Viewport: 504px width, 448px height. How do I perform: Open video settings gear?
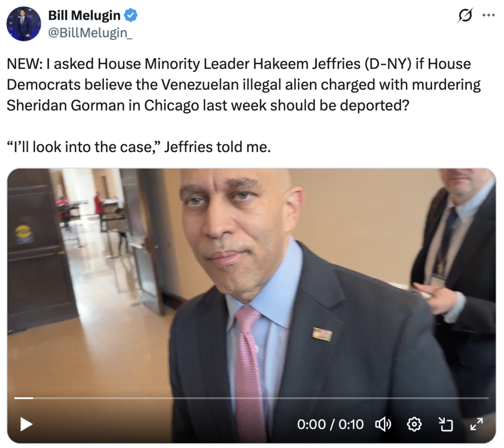tap(414, 424)
